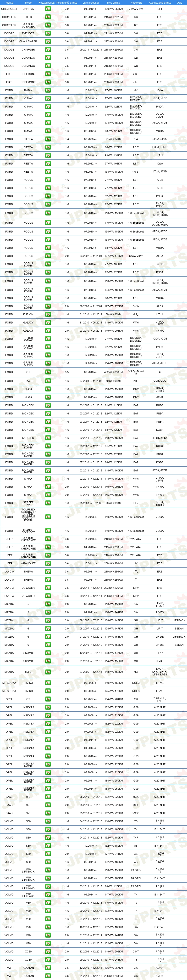
Task: Click fuel icon in Ford Transit Connect row
Action: [x=48, y=531]
